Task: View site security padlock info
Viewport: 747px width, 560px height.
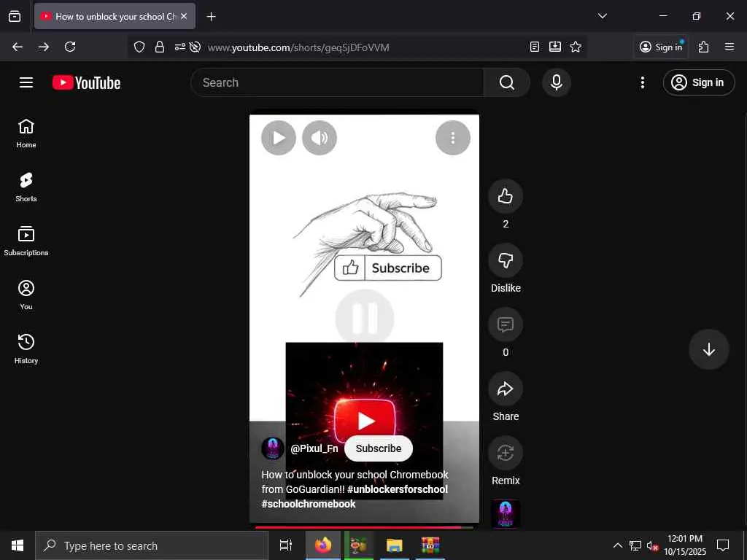Action: pos(160,47)
